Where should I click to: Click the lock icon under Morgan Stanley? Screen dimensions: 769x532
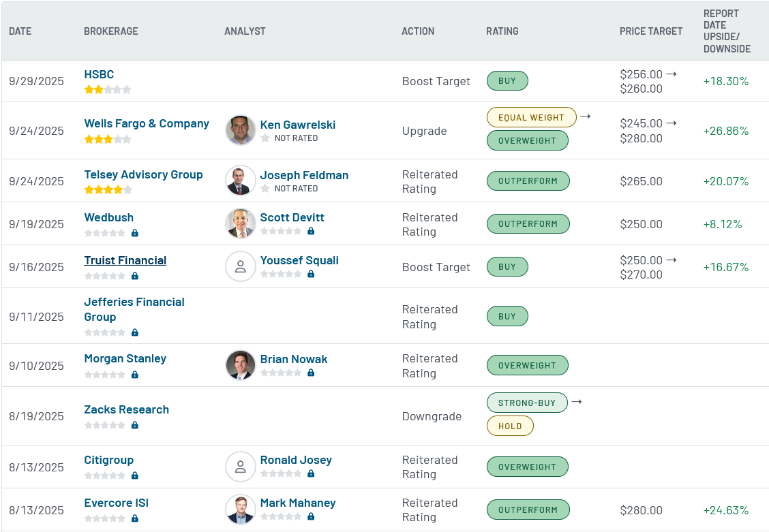135,375
